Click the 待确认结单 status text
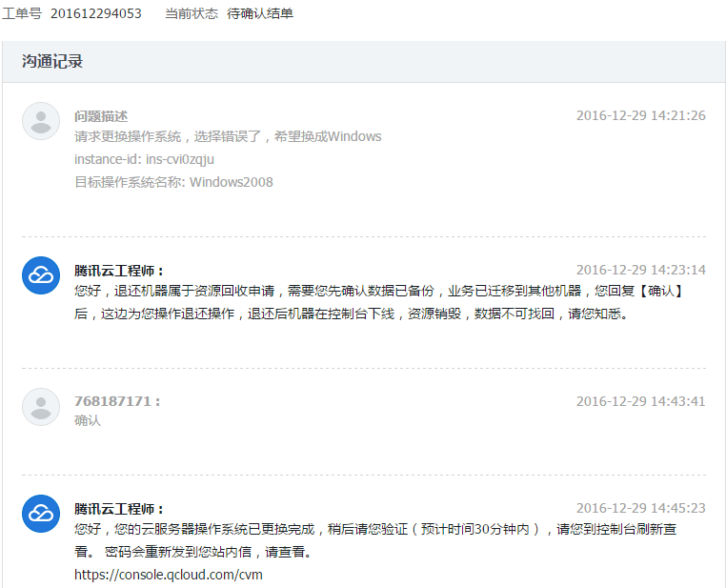Viewport: 726px width, 588px height. pyautogui.click(x=260, y=13)
